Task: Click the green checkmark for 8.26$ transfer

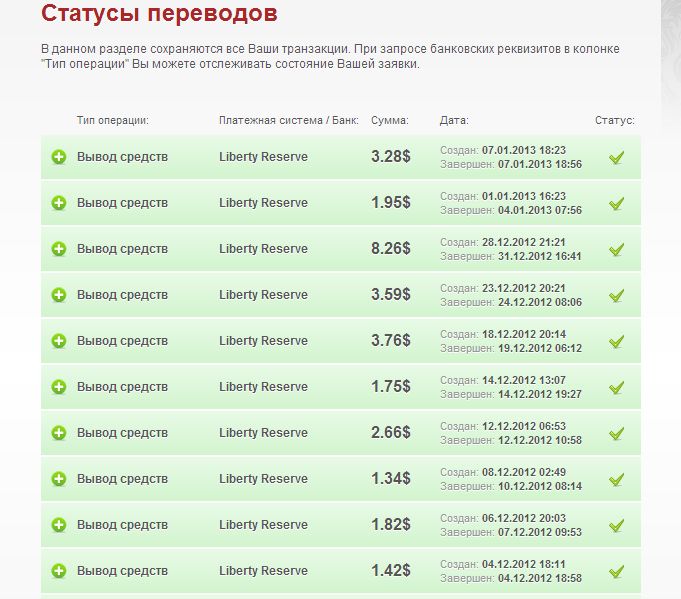Action: 616,249
